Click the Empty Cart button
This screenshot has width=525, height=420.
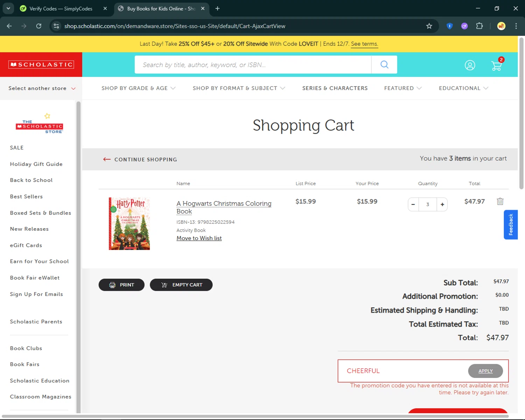[181, 285]
